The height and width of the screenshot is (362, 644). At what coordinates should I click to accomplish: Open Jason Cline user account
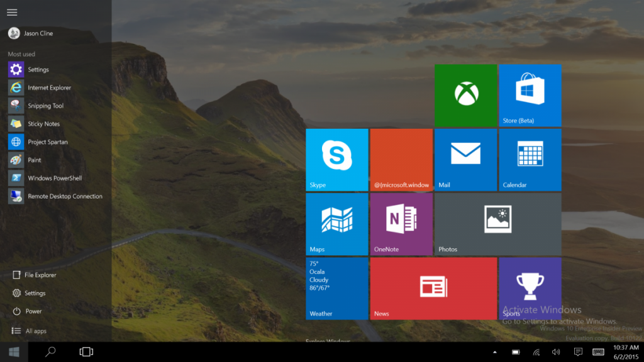[x=30, y=33]
